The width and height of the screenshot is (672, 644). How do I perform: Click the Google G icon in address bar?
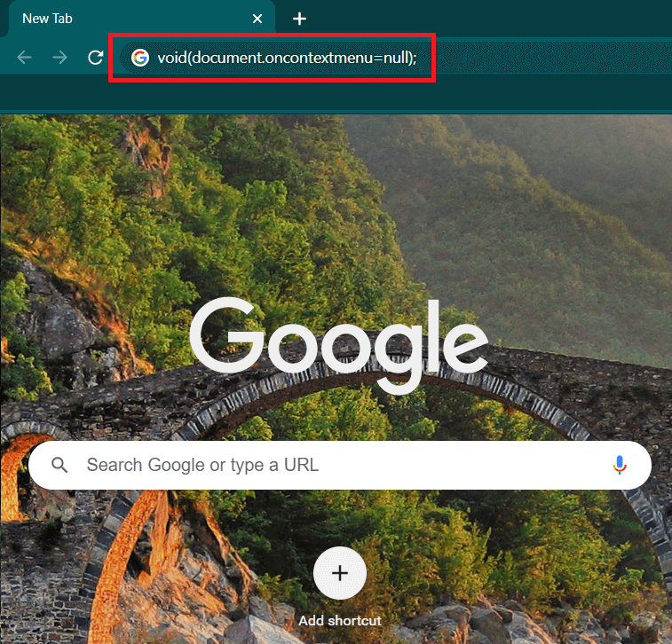tap(139, 58)
